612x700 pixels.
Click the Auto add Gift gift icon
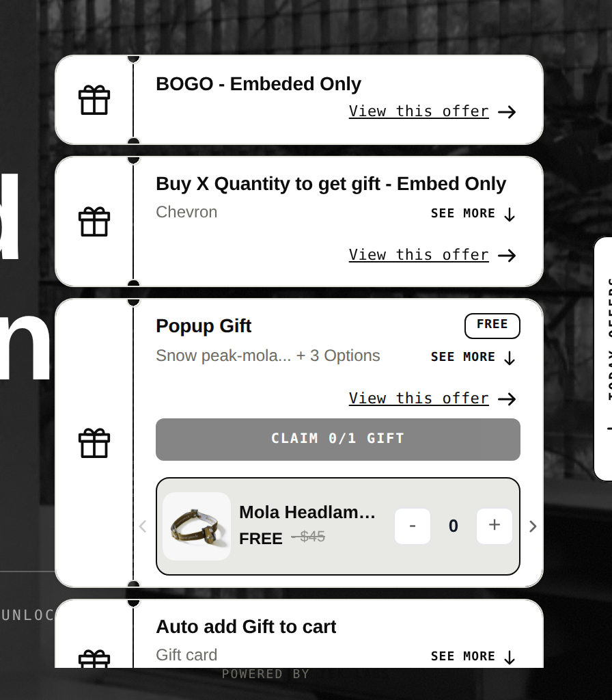pyautogui.click(x=94, y=658)
